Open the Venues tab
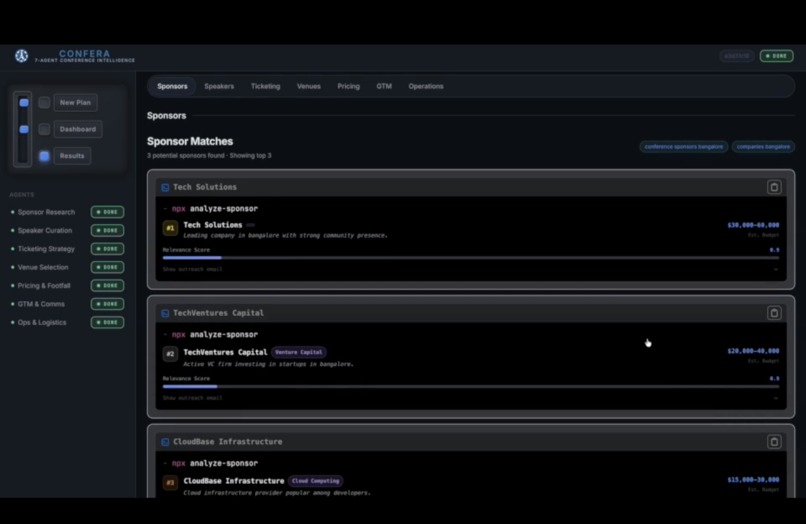 pyautogui.click(x=308, y=86)
